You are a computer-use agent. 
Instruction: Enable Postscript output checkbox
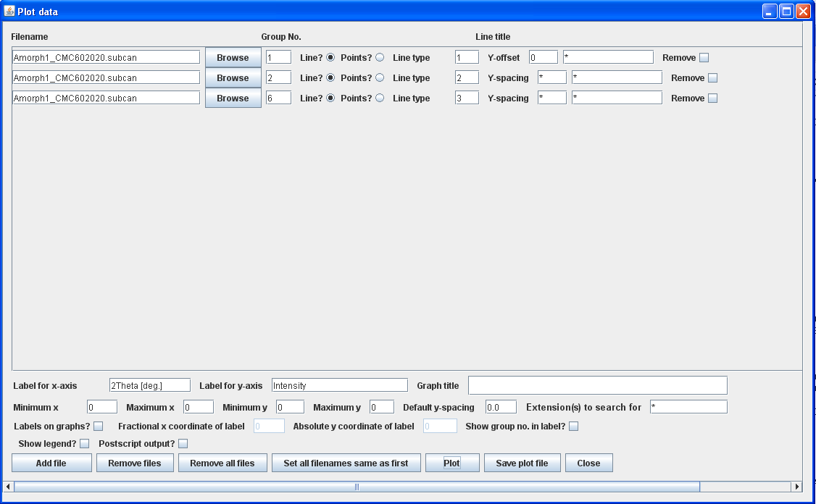point(183,443)
